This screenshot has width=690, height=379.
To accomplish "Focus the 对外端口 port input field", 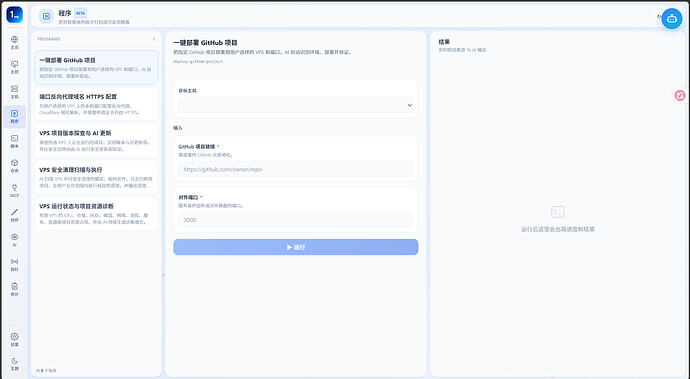I will (296, 220).
